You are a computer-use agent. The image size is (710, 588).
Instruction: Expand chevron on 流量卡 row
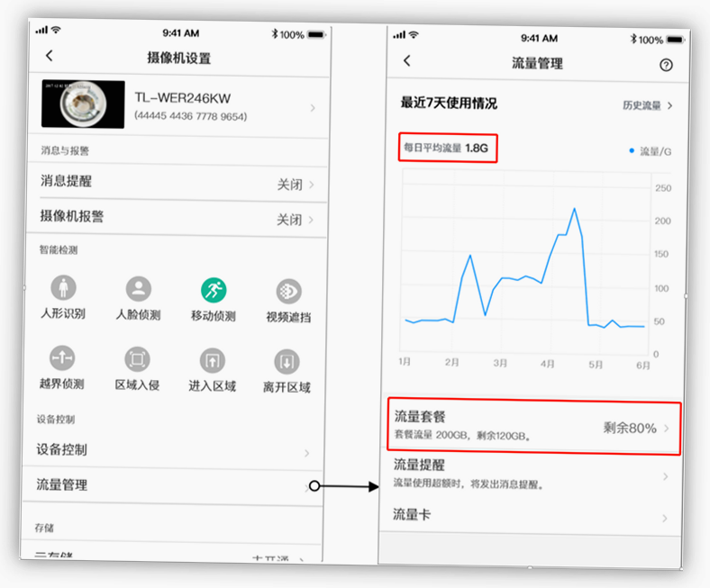[x=664, y=518]
